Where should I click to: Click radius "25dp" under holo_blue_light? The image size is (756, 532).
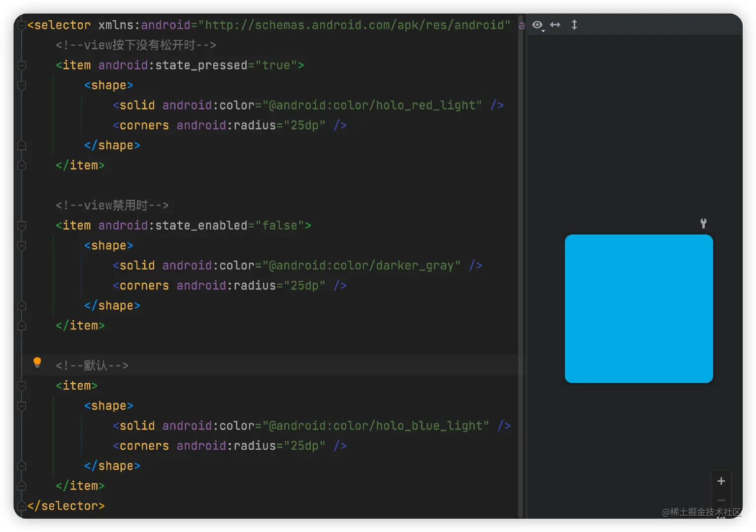(x=304, y=446)
